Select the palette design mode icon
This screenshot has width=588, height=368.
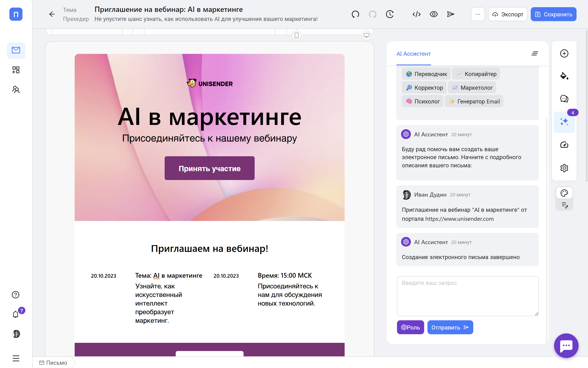click(x=564, y=193)
